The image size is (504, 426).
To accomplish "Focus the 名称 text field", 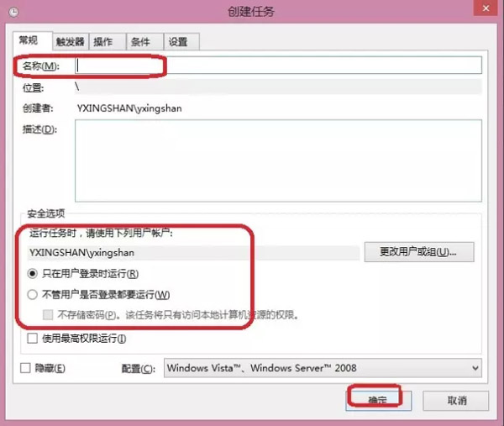I will pyautogui.click(x=278, y=66).
